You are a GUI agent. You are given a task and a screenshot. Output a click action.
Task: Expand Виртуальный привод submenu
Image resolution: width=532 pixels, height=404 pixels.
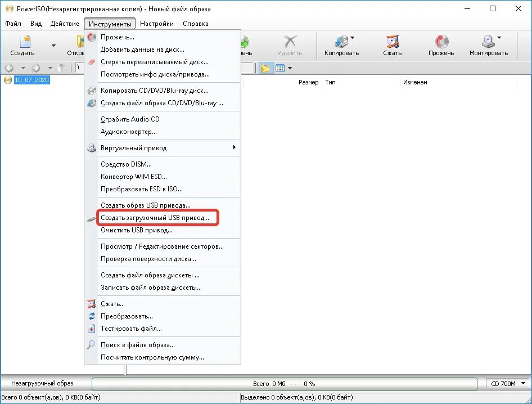coord(163,148)
